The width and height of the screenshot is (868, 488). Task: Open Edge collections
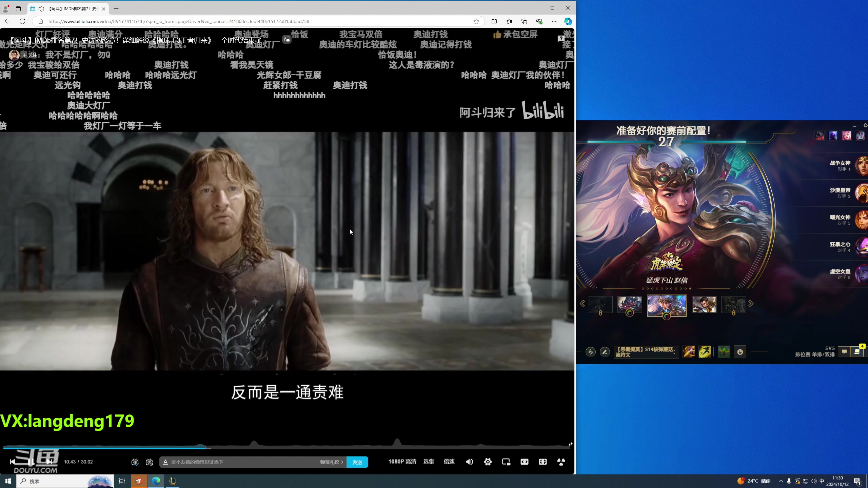(524, 21)
